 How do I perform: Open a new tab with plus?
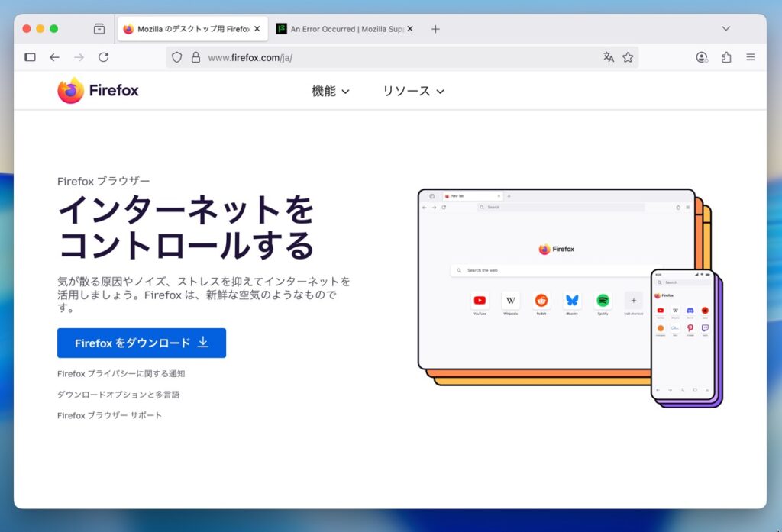[435, 29]
